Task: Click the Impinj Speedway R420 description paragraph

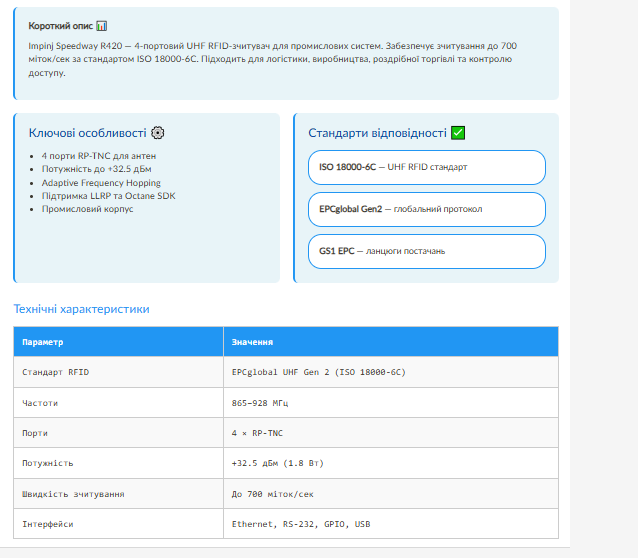Action: [x=272, y=59]
